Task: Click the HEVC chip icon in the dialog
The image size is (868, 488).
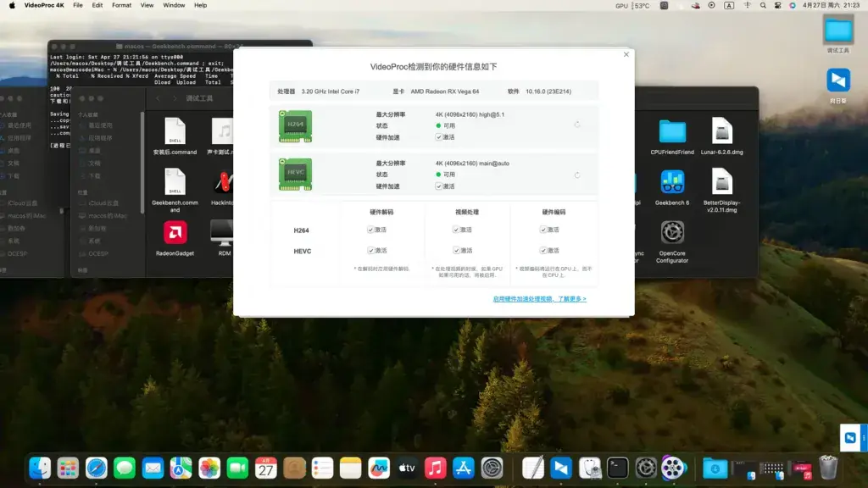Action: pos(295,175)
